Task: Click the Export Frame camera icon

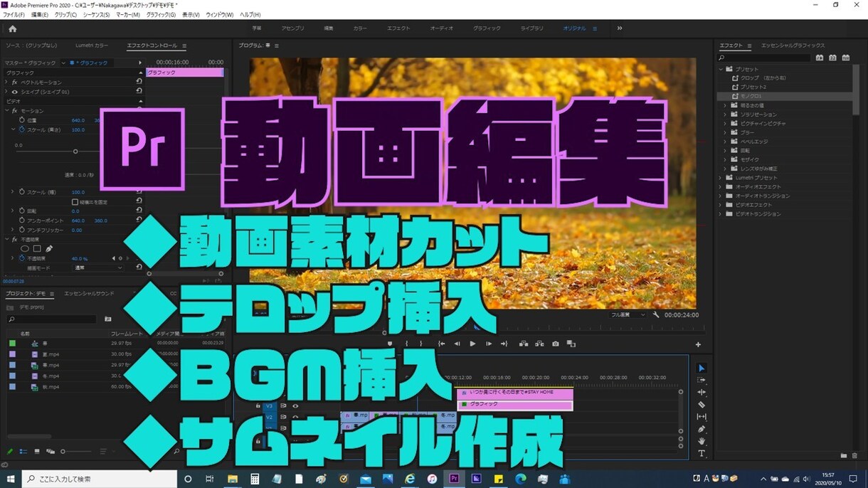Action: pos(555,344)
